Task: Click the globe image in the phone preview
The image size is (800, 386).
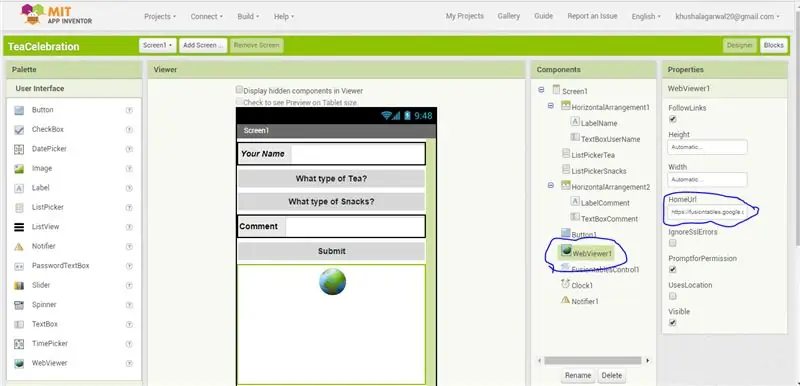Action: pos(332,281)
